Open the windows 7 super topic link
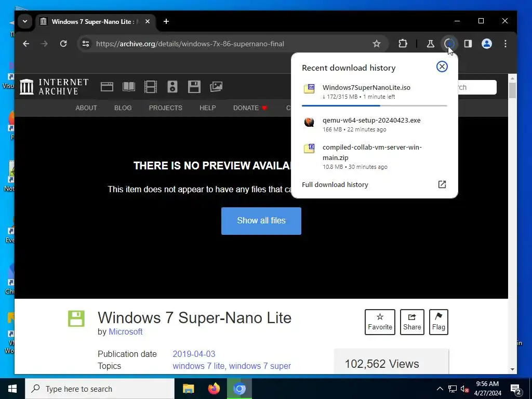Viewport: 532px width, 399px height. [260, 366]
